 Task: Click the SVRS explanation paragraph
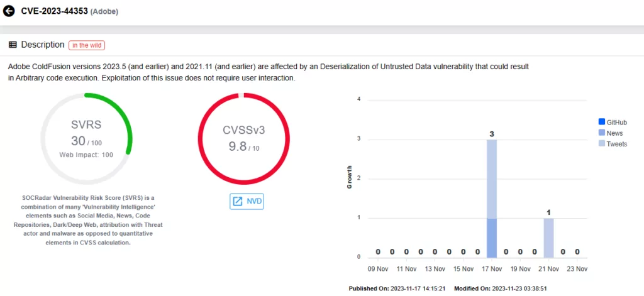pos(87,220)
